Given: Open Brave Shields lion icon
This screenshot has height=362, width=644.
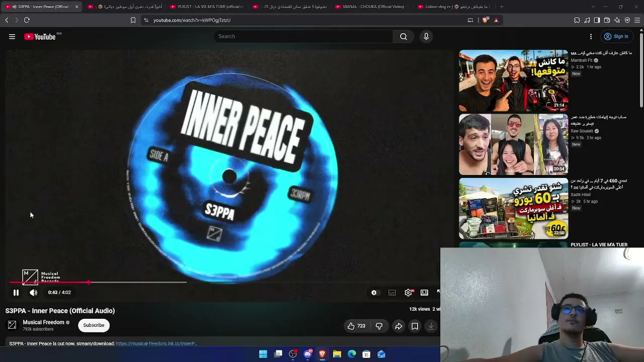Looking at the screenshot, I should click(x=485, y=20).
